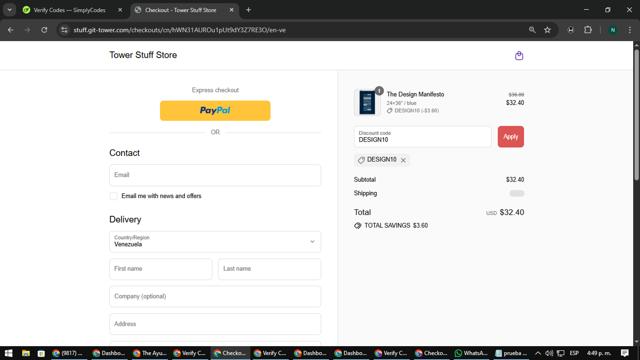Open File Explorer from taskbar
This screenshot has height=360, width=640.
(26, 353)
